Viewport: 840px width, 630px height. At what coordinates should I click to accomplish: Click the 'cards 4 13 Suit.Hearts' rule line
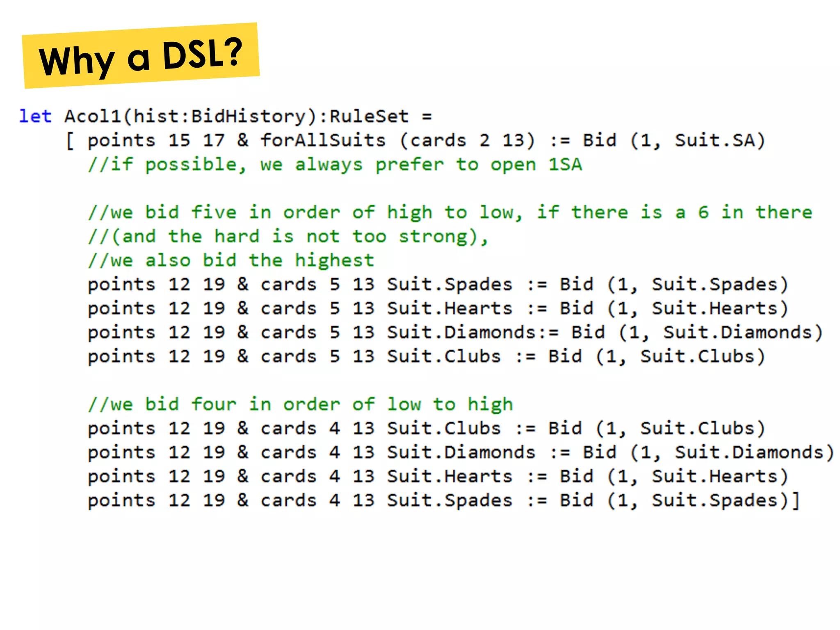click(438, 477)
